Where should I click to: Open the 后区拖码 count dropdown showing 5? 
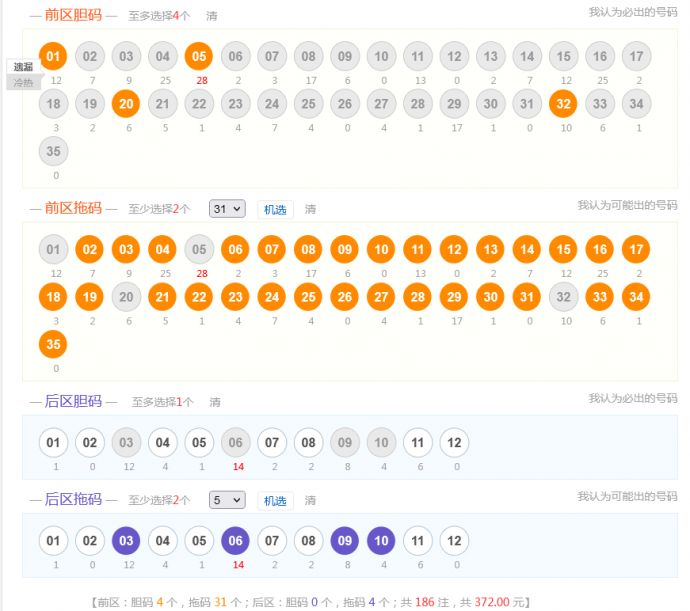coord(227,500)
